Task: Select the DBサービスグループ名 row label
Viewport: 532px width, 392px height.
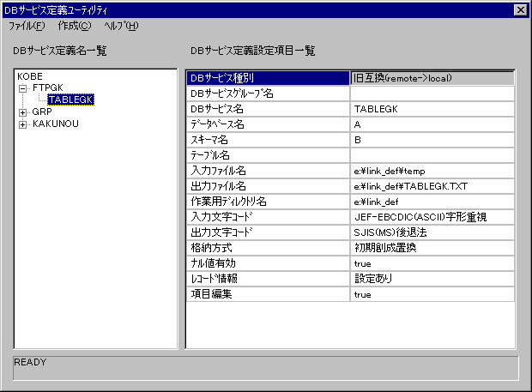Action: (268, 93)
